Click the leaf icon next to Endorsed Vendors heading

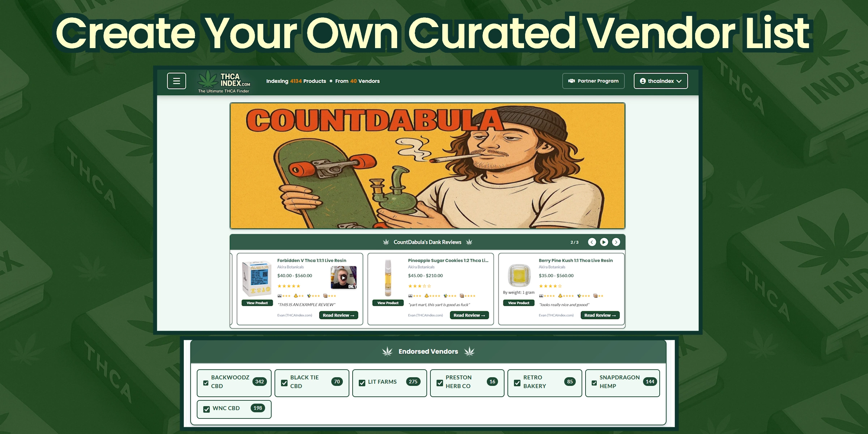(387, 351)
